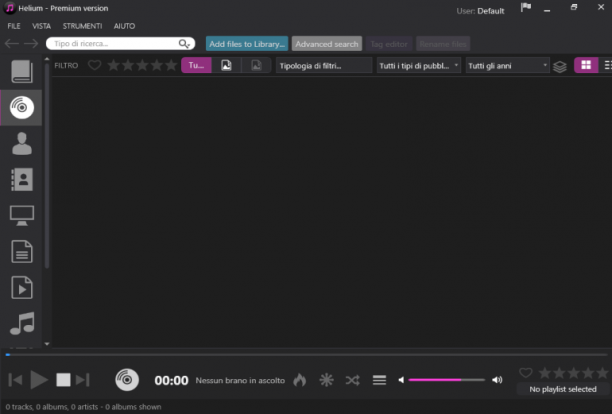This screenshot has height=414, width=612.
Task: Switch to grid thumbnail view
Action: (586, 65)
